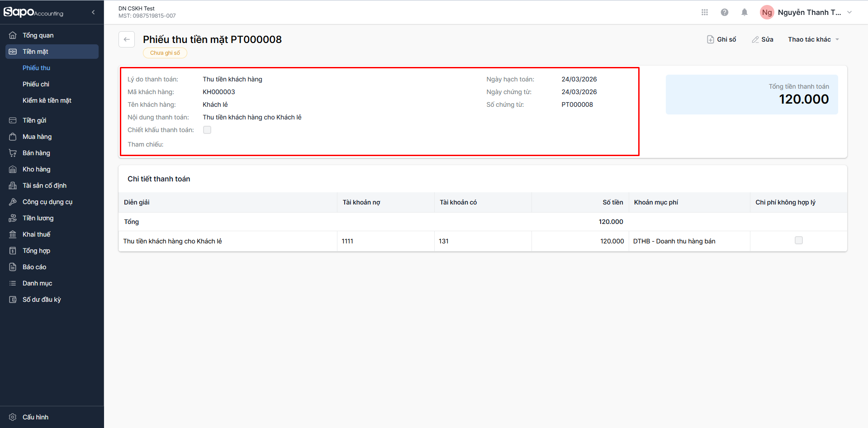The height and width of the screenshot is (428, 868).
Task: Click the Sửa pencil icon
Action: 755,39
